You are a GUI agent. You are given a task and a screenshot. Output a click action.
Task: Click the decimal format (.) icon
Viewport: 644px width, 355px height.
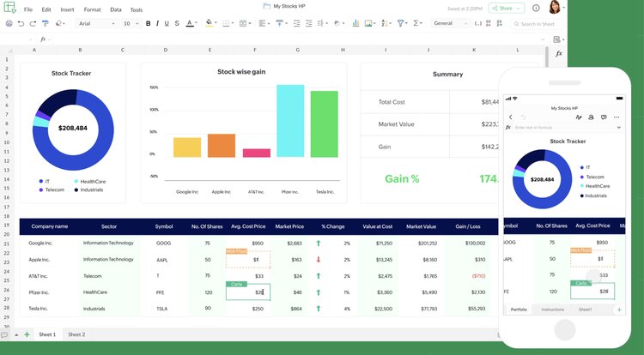click(x=477, y=24)
